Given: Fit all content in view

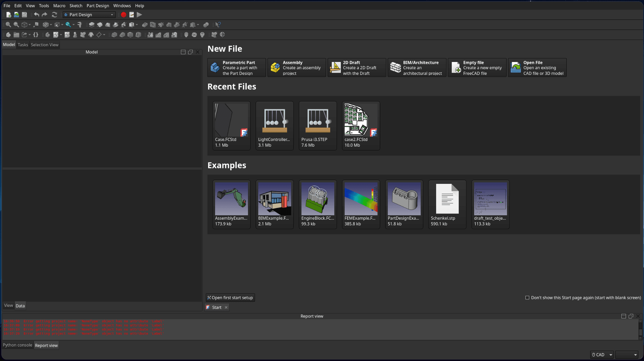Looking at the screenshot, I should click(8, 25).
